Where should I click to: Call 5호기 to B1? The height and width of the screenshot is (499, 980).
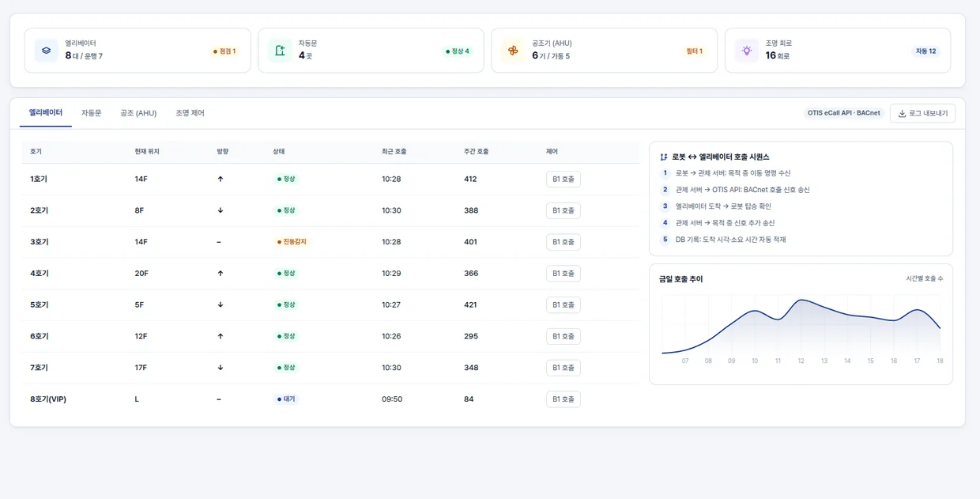563,304
